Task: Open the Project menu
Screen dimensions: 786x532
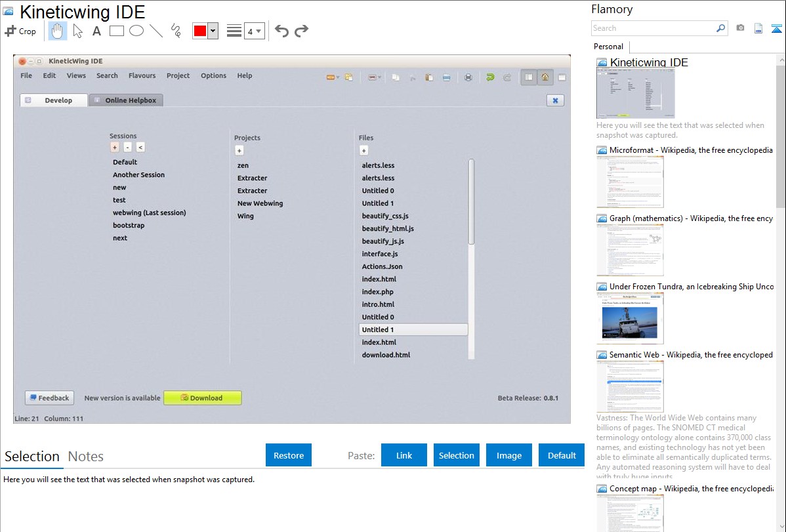Action: 178,75
